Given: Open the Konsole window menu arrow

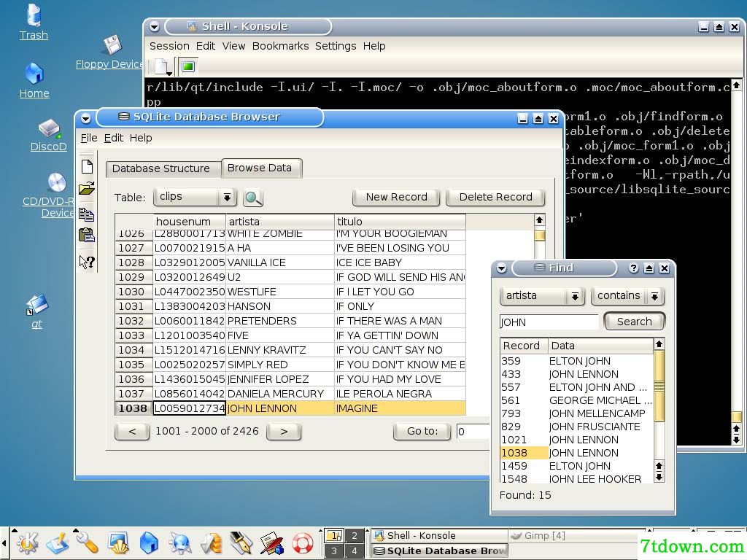Looking at the screenshot, I should pos(155,27).
